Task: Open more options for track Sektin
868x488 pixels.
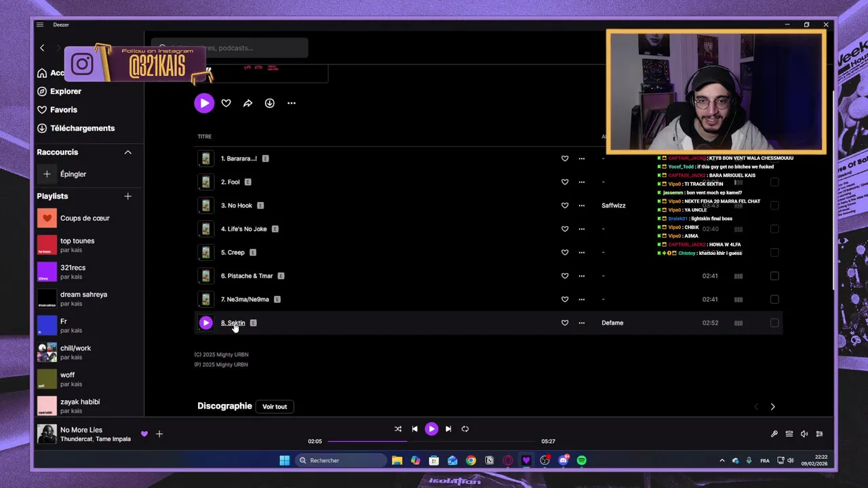Action: (x=582, y=323)
